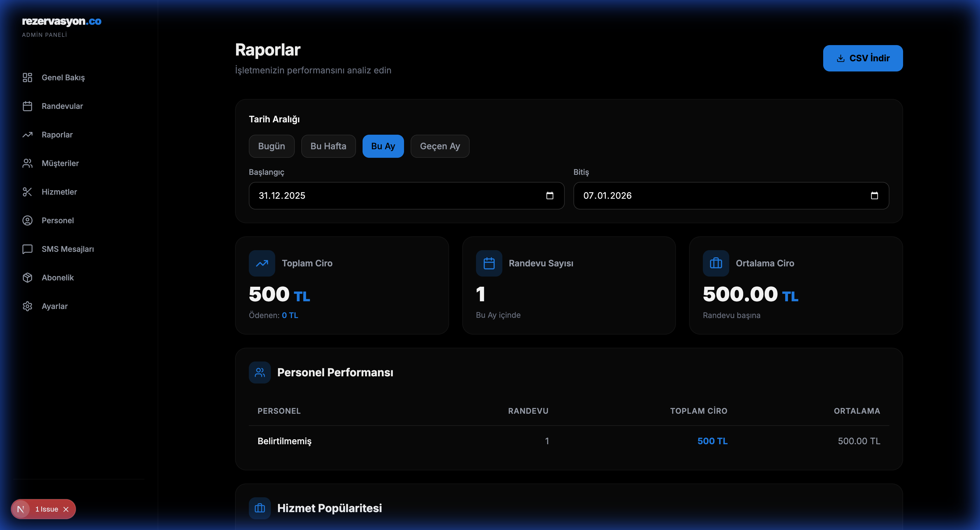The height and width of the screenshot is (530, 980).
Task: Download report with CSV İndir button
Action: pos(862,58)
